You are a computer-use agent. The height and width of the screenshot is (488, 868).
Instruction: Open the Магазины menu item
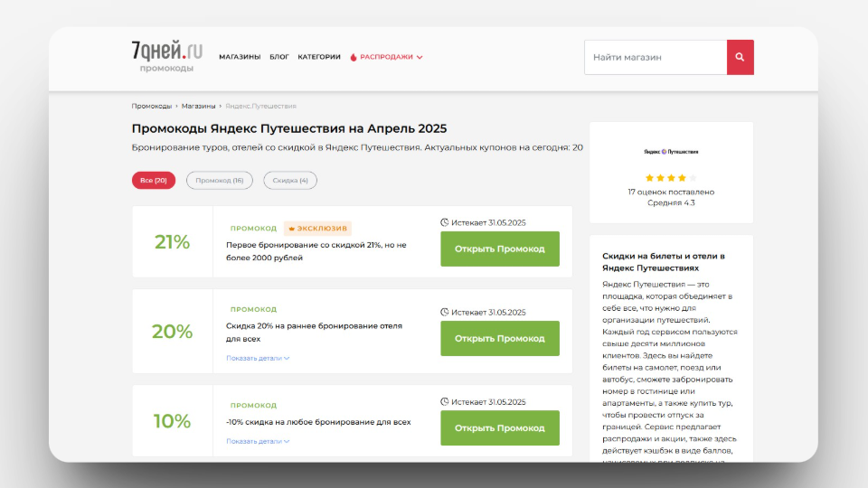(240, 57)
